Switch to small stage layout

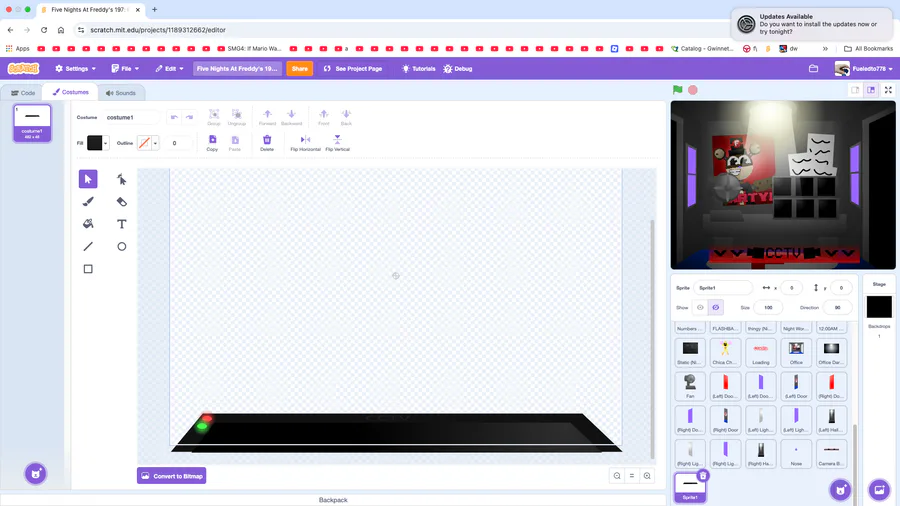855,90
